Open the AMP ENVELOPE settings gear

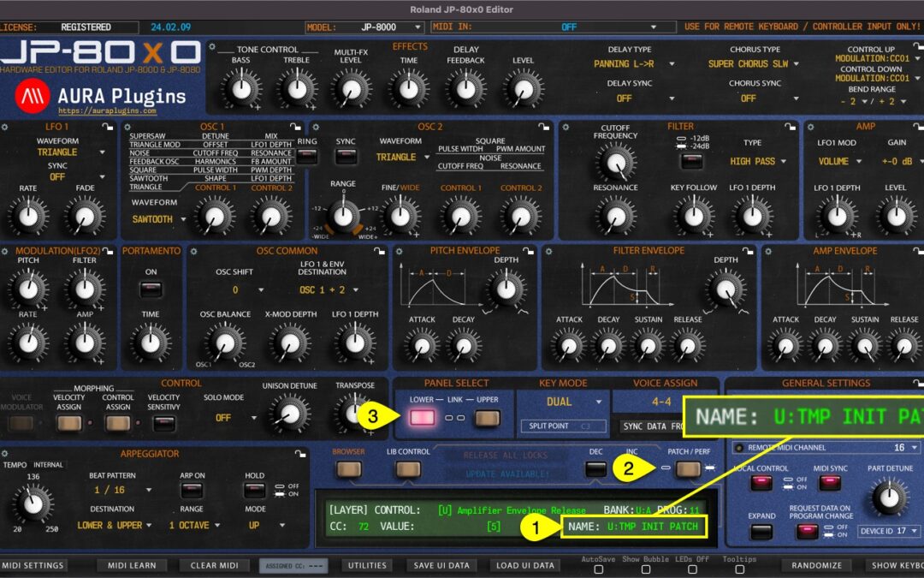768,251
